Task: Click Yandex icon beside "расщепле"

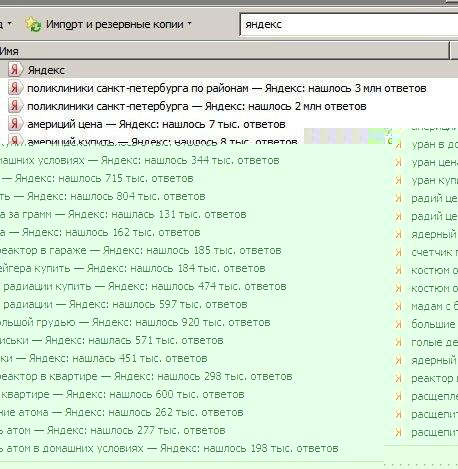Action: click(399, 396)
